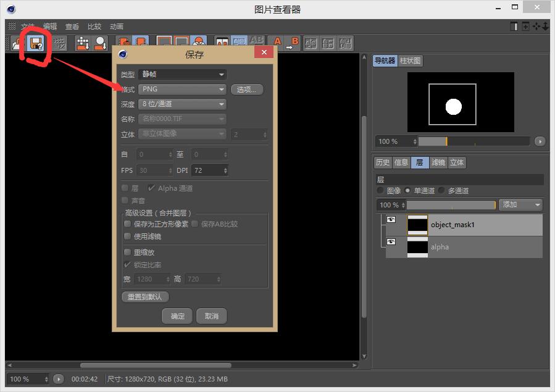Click the toolbar icon with cross and down arrow
This screenshot has width=555, height=392.
click(83, 43)
